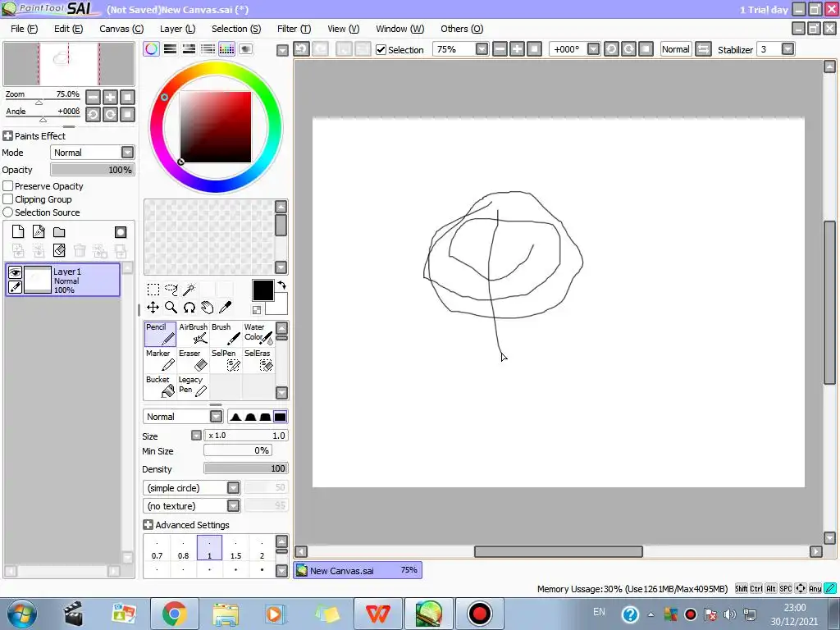Select the Pencil tool
This screenshot has width=840, height=630.
(x=160, y=334)
